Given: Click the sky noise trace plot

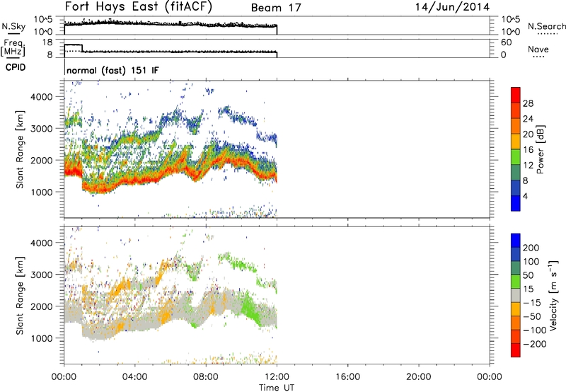Looking at the screenshot, I should pos(171,25).
